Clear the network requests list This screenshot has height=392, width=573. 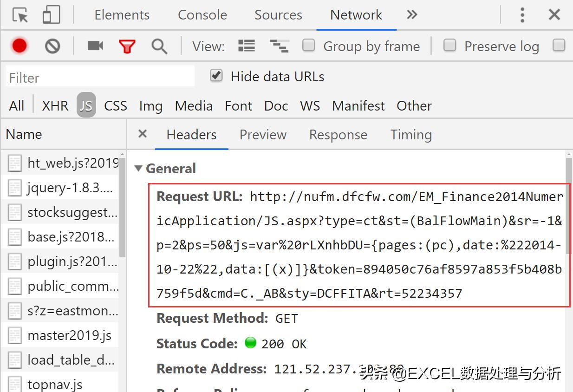pos(52,46)
